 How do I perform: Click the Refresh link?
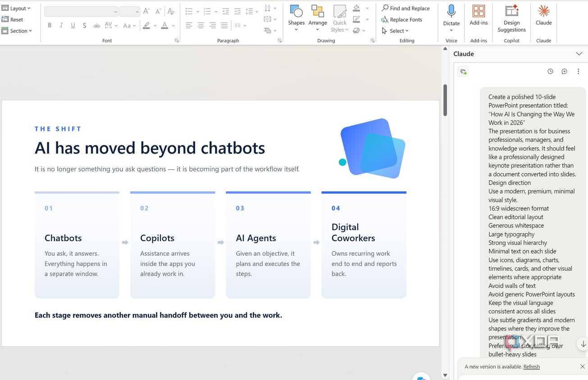pyautogui.click(x=531, y=366)
